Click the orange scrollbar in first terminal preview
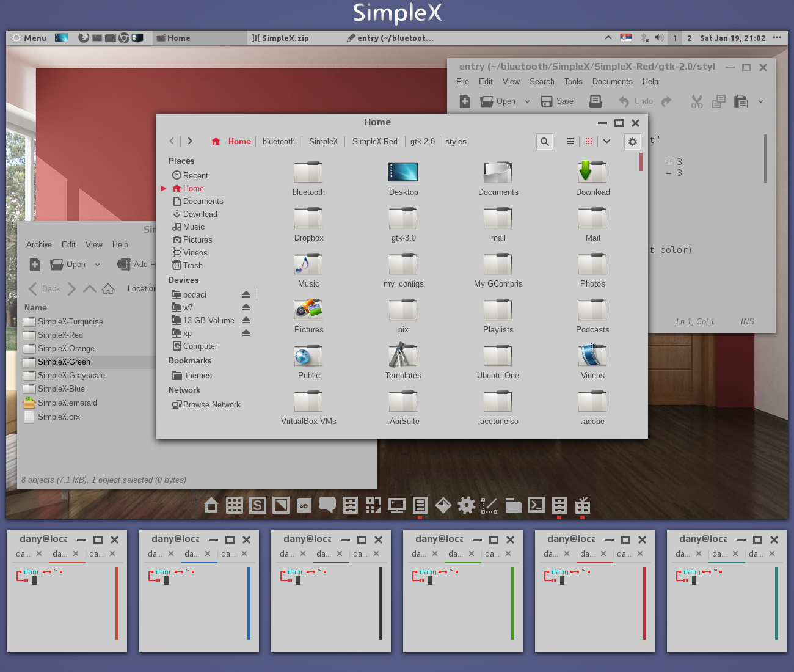This screenshot has height=672, width=794. coord(117,603)
